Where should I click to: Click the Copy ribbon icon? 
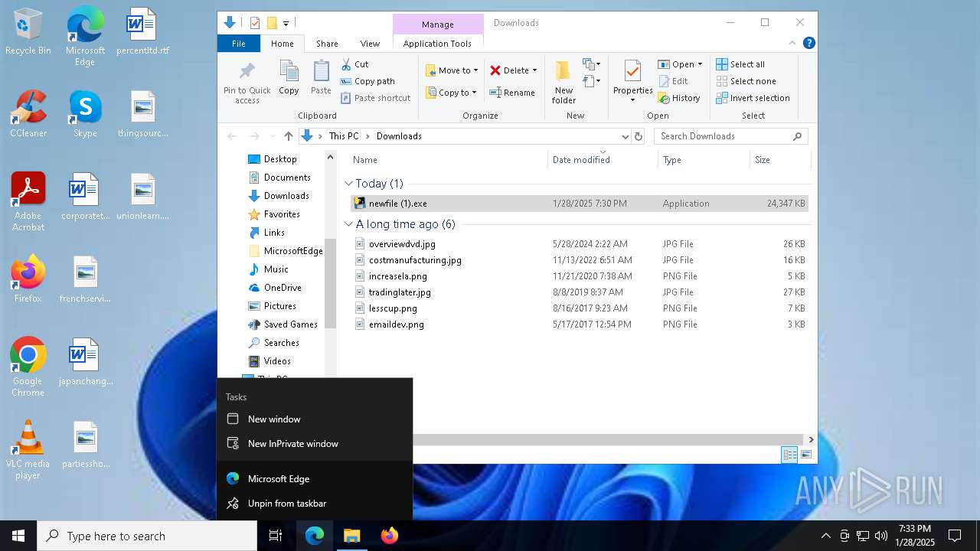(x=289, y=78)
